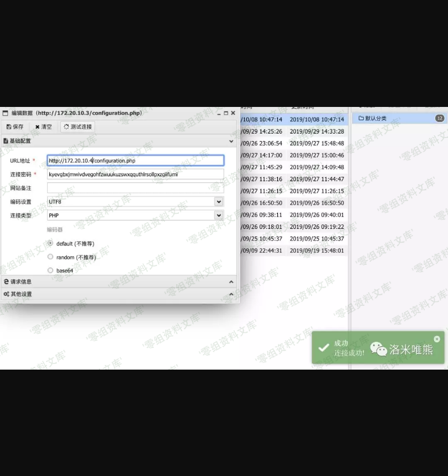Maximize the edit data dialog
The image size is (448, 476).
point(226,113)
